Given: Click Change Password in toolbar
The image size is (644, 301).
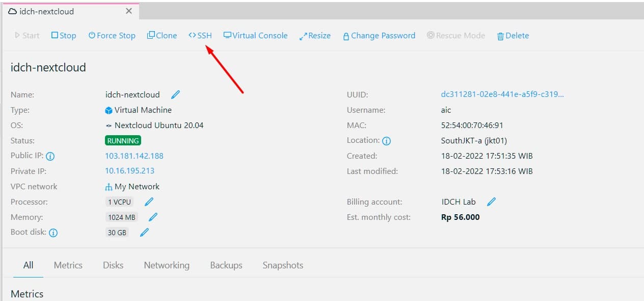Looking at the screenshot, I should pos(379,36).
